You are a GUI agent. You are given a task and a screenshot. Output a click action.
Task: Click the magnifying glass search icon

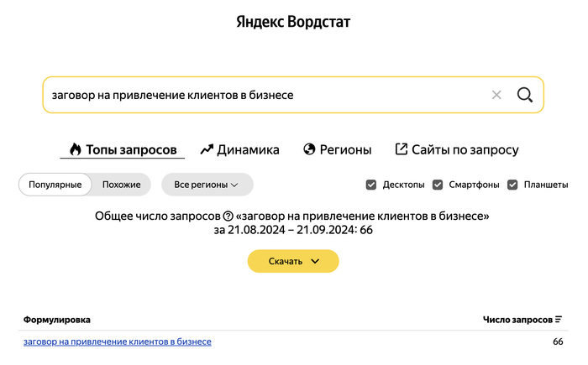pyautogui.click(x=525, y=95)
